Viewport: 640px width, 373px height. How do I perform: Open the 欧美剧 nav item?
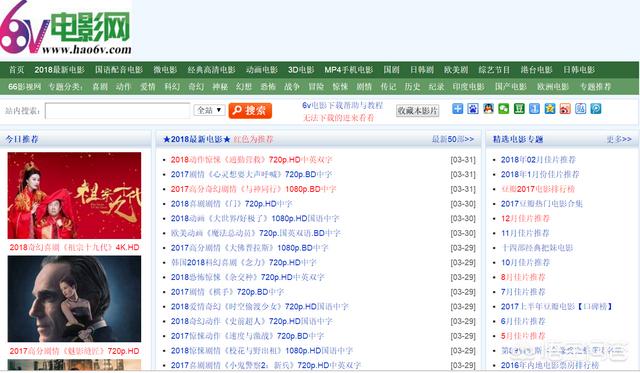tap(456, 70)
